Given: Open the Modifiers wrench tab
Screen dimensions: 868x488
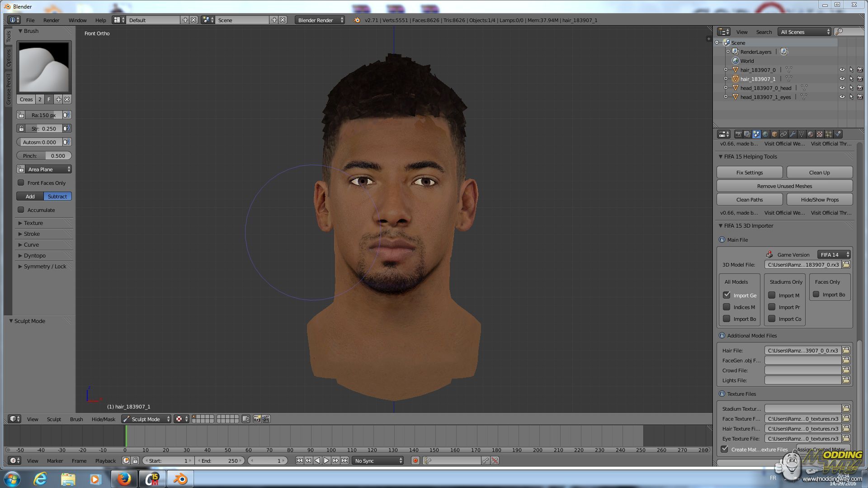Looking at the screenshot, I should tap(793, 134).
